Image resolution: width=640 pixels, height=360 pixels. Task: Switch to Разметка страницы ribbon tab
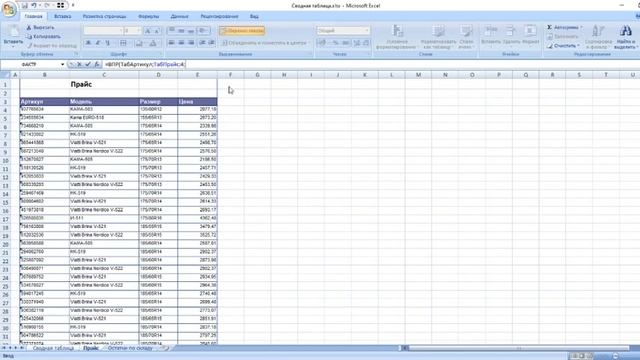[x=104, y=16]
